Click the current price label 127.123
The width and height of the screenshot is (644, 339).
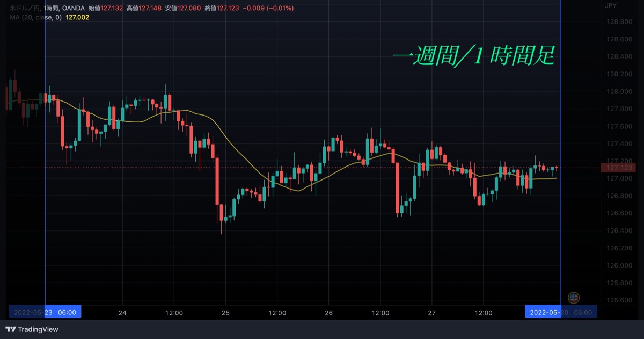pyautogui.click(x=618, y=168)
